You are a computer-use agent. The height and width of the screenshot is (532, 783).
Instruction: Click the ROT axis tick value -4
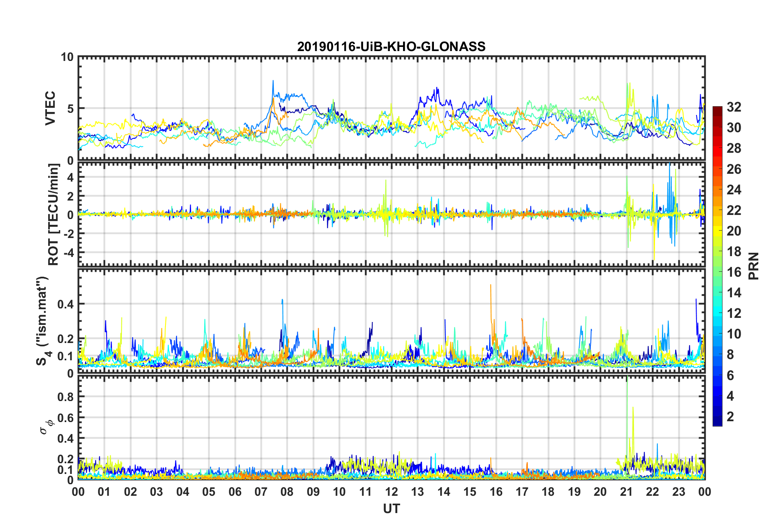click(68, 252)
